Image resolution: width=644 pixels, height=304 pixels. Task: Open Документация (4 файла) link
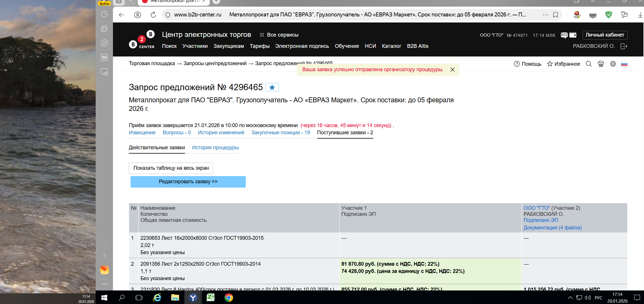click(553, 228)
